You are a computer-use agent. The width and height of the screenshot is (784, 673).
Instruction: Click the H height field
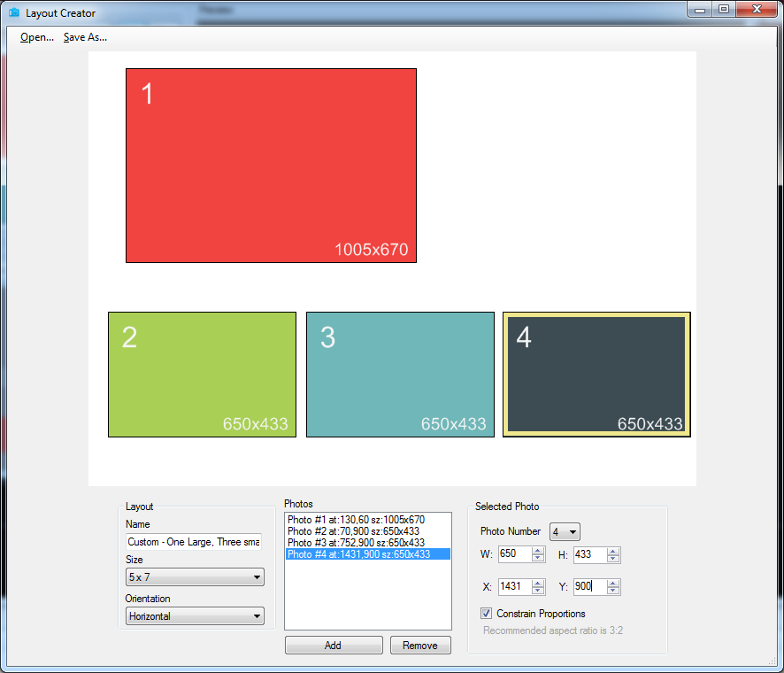[x=590, y=554]
